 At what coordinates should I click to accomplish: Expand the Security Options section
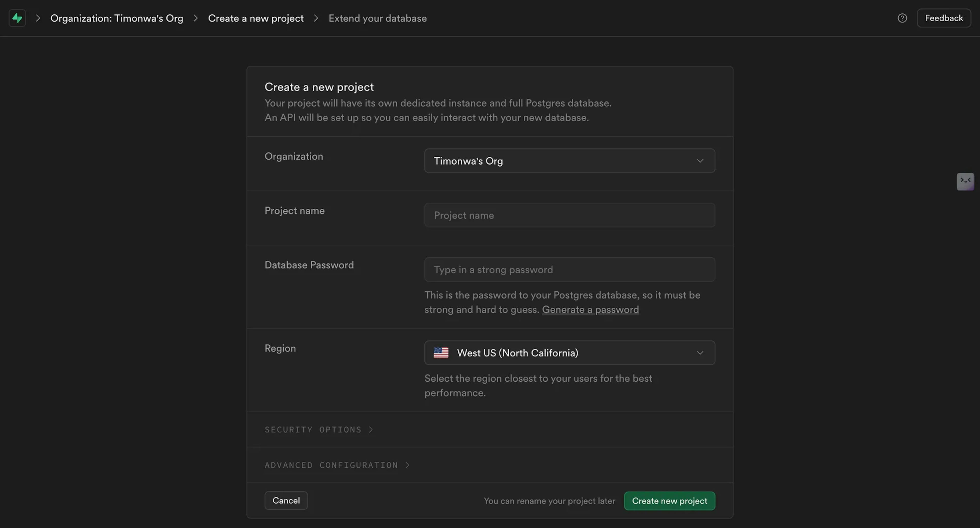[x=313, y=430]
